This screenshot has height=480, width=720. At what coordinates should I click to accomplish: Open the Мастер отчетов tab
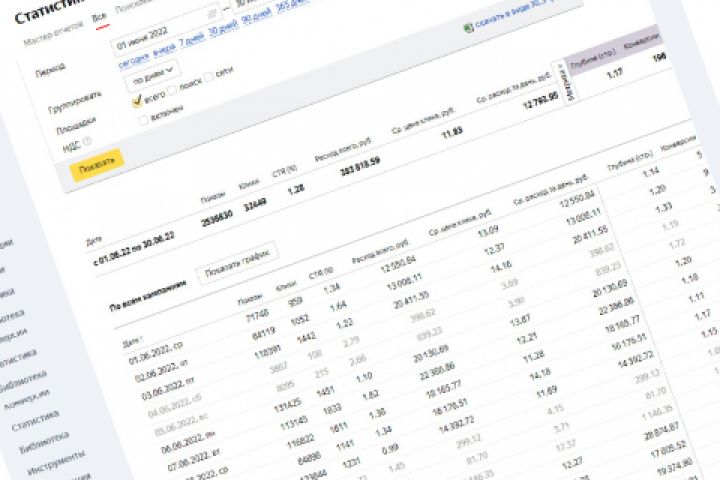[53, 33]
